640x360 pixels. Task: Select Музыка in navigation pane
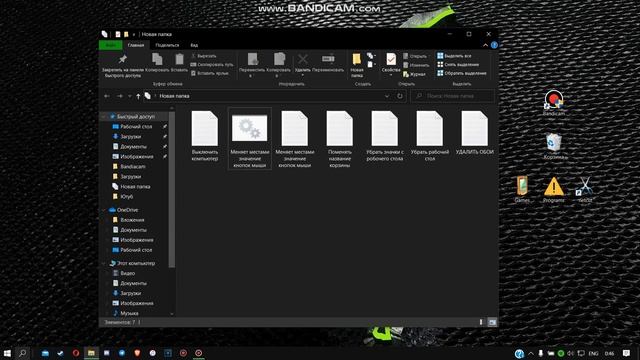coord(125,313)
